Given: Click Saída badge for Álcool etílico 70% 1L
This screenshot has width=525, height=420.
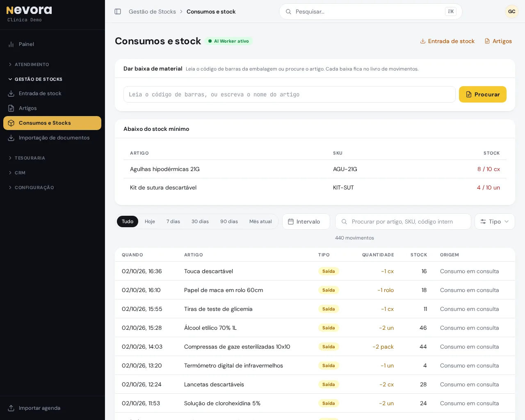Looking at the screenshot, I should click(x=329, y=328).
